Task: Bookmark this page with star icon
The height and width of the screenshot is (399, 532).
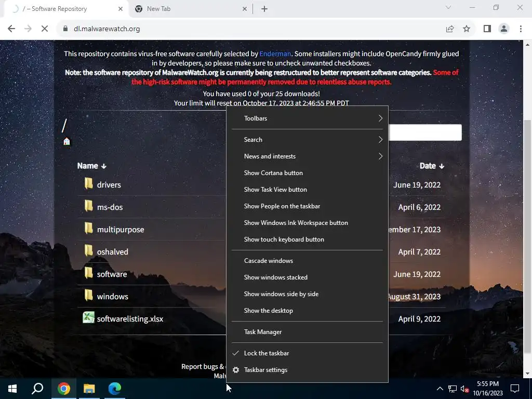Action: click(x=467, y=29)
